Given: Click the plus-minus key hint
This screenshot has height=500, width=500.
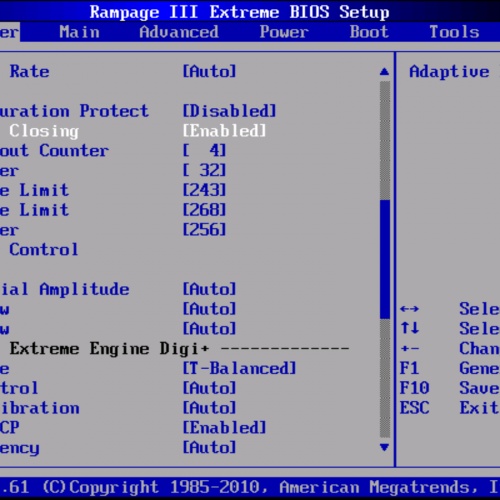Looking at the screenshot, I should click(410, 349).
